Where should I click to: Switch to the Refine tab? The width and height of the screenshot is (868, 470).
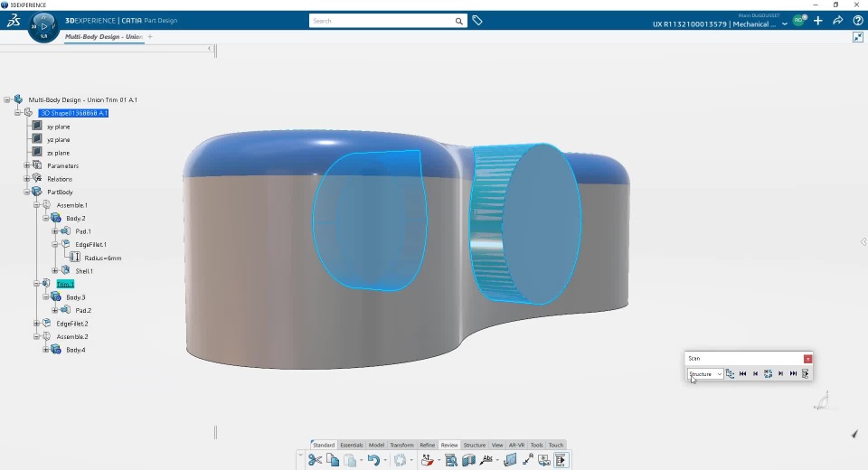coord(428,445)
